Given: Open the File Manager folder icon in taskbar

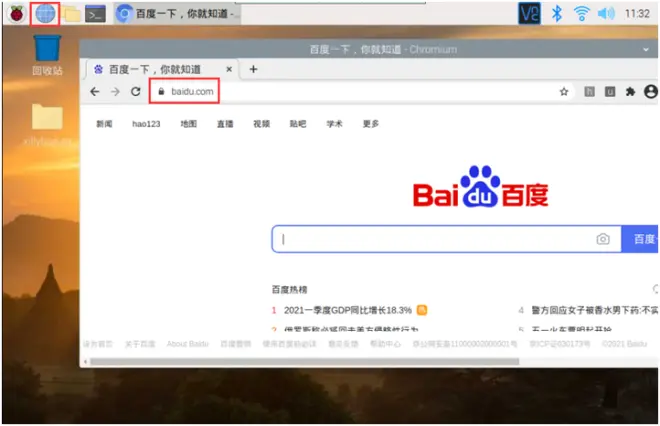Looking at the screenshot, I should click(72, 14).
